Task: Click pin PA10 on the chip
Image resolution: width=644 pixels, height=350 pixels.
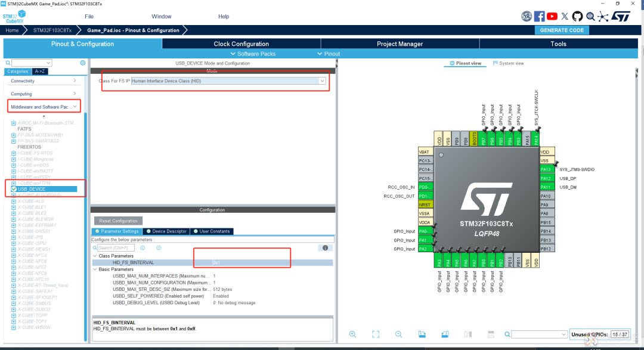Action: 547,196
